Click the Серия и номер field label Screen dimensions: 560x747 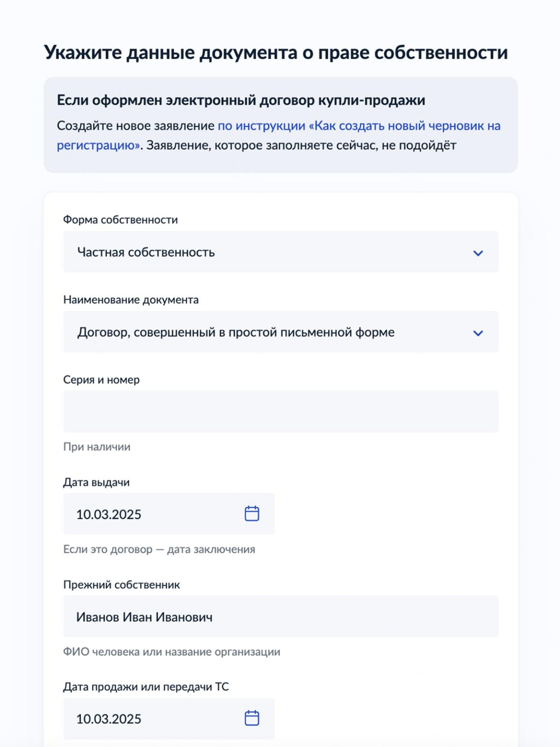click(101, 380)
